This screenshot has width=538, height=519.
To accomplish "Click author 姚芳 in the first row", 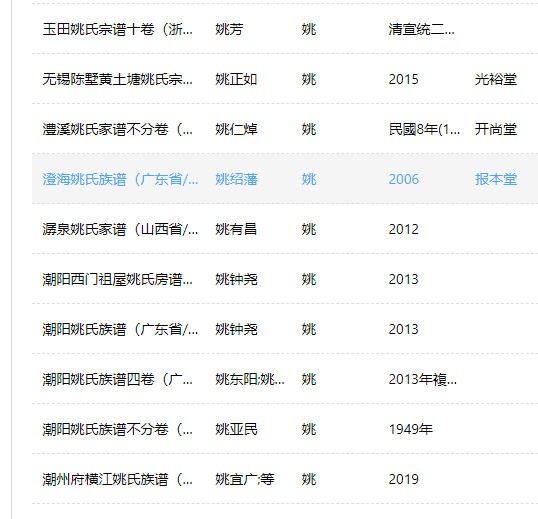I will tap(229, 30).
